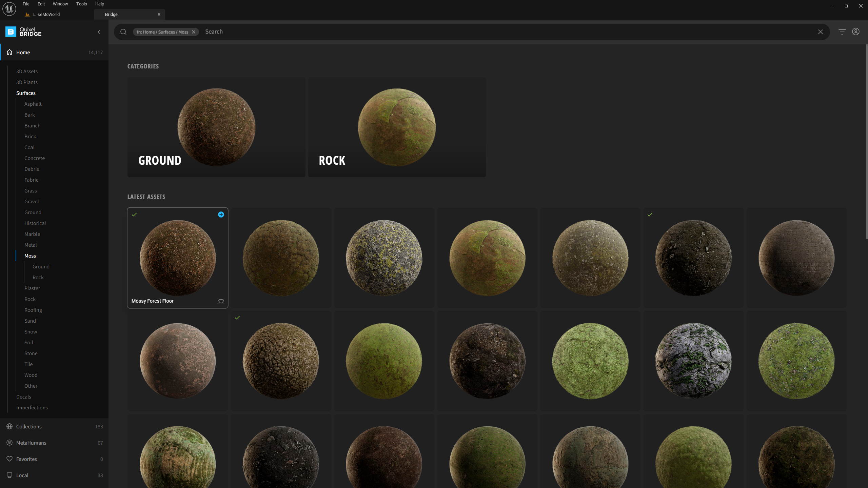This screenshot has height=488, width=868.
Task: Open the filter options icon
Action: (x=842, y=32)
